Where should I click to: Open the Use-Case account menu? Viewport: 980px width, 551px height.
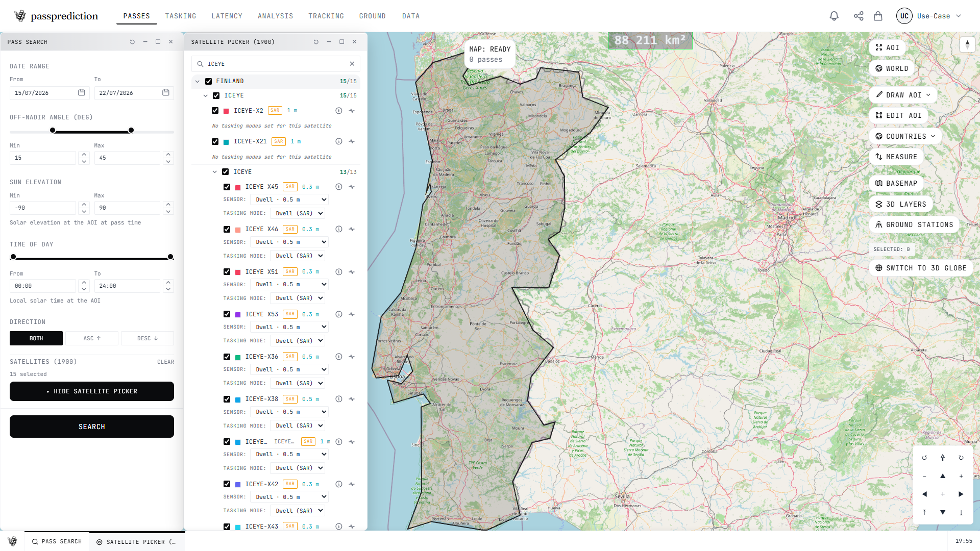(929, 16)
